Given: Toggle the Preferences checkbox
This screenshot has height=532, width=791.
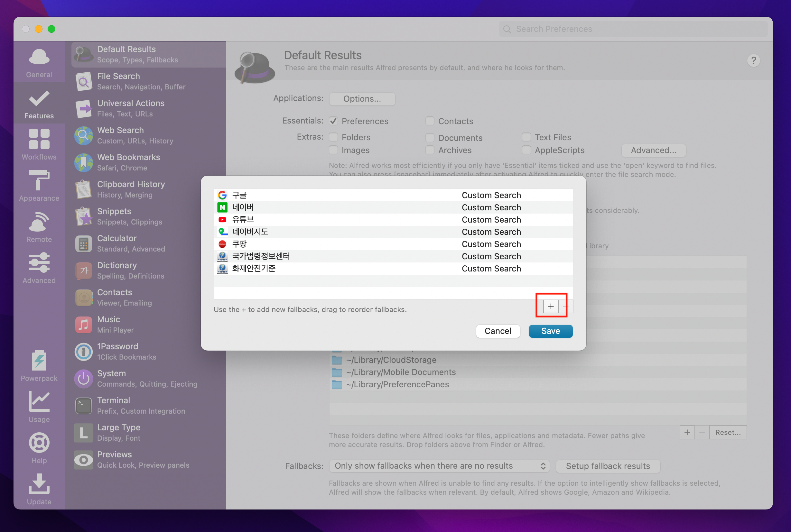Looking at the screenshot, I should tap(333, 121).
